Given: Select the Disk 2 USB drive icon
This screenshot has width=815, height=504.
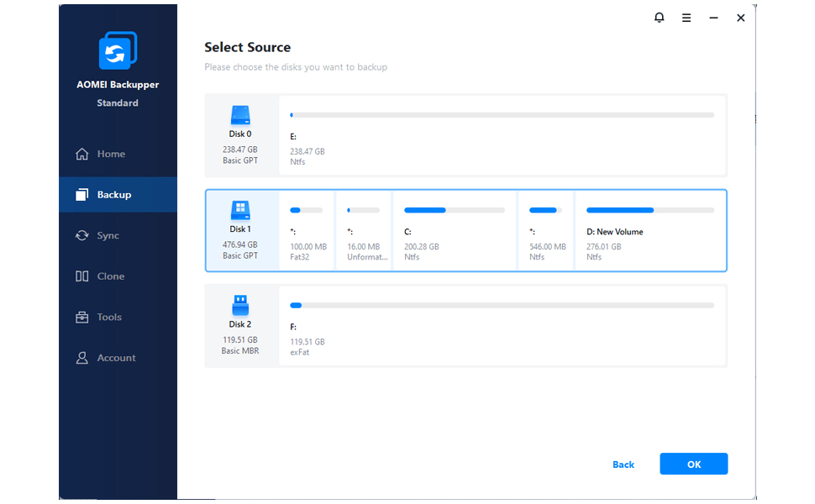Looking at the screenshot, I should pyautogui.click(x=240, y=305).
